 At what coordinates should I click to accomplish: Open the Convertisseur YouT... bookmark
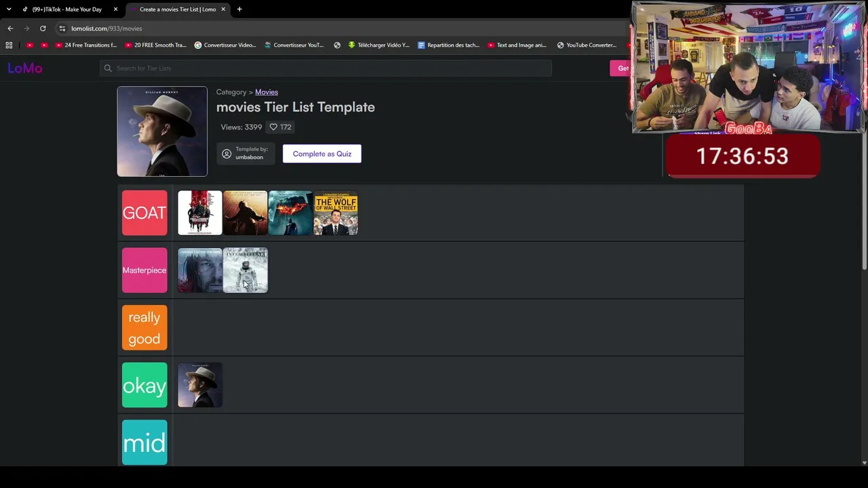point(294,45)
